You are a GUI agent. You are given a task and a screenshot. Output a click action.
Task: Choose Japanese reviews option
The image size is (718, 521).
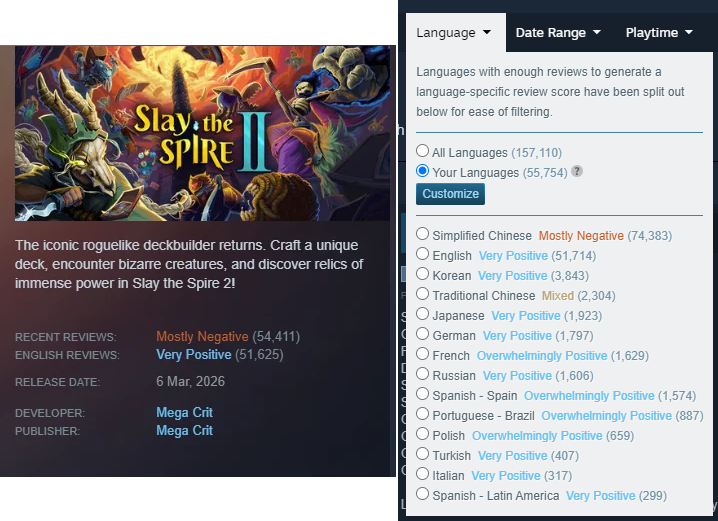pos(422,314)
